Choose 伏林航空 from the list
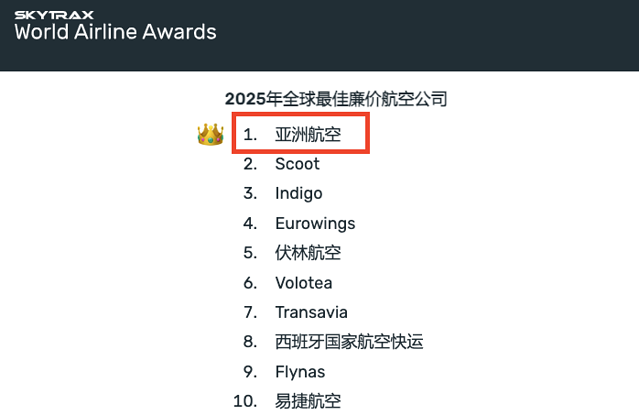 pos(308,253)
